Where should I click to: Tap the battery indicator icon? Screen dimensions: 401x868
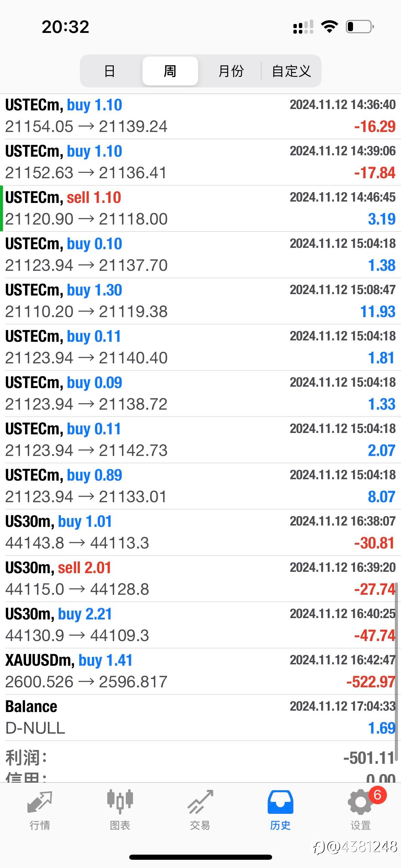(x=360, y=26)
